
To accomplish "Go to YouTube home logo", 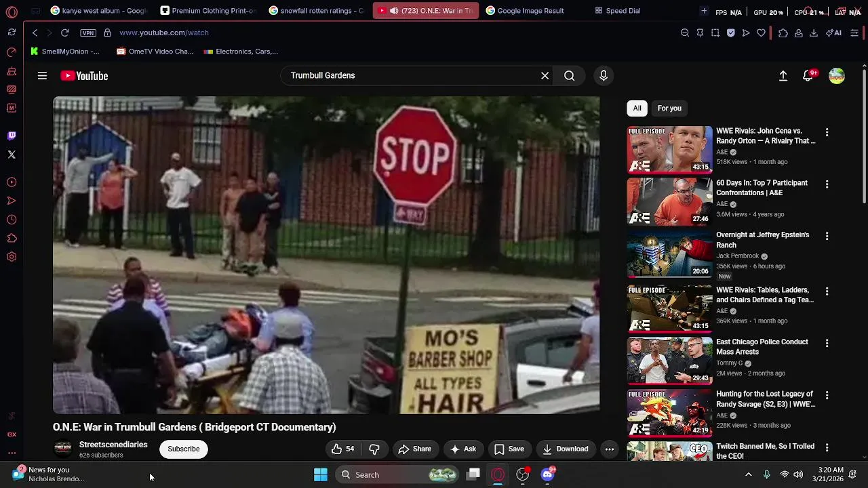I will [x=84, y=76].
